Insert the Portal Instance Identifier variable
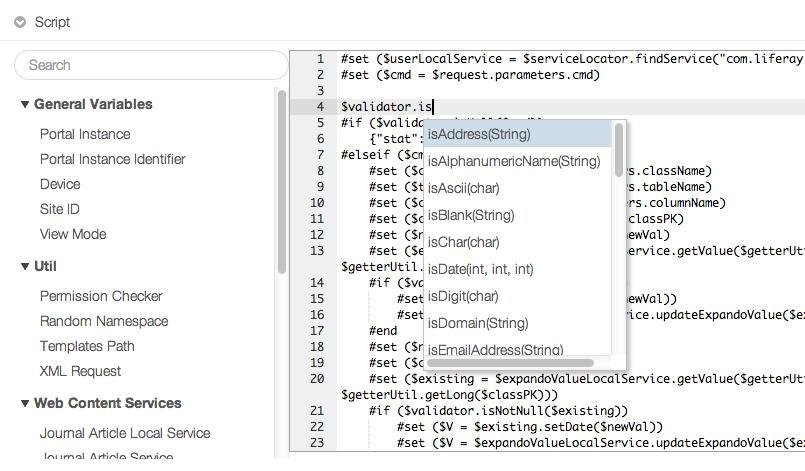Screen dimensions: 805x471 pyautogui.click(x=112, y=159)
